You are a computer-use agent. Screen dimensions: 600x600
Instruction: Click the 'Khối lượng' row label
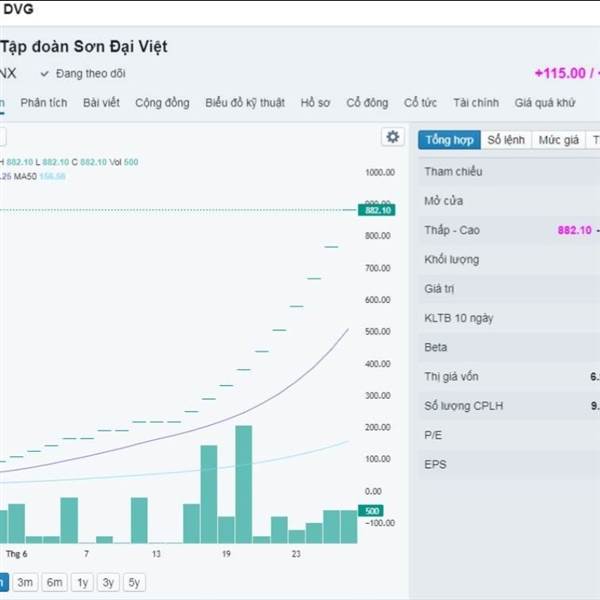pyautogui.click(x=452, y=259)
